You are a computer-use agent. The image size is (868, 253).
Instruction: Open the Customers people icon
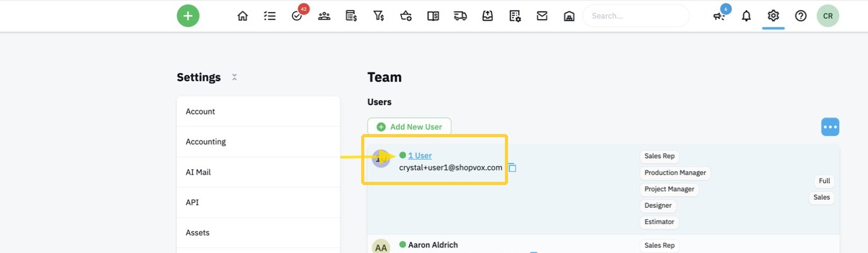coord(325,16)
